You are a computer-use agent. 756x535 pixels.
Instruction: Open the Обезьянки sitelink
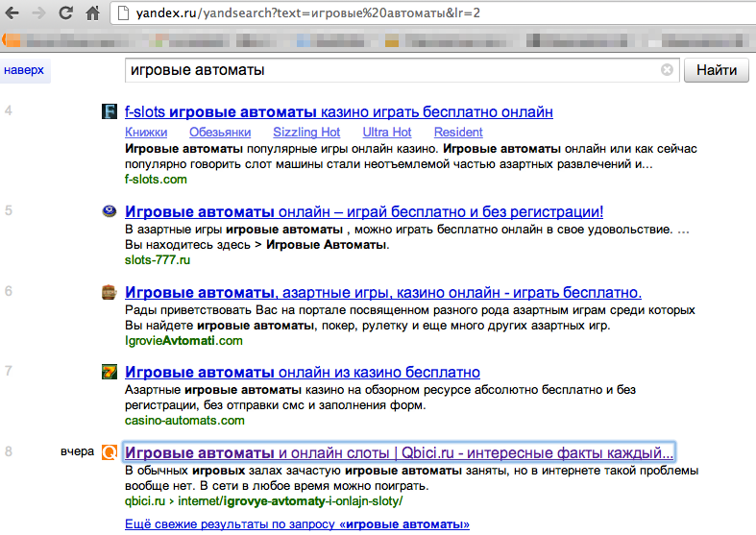click(x=220, y=132)
